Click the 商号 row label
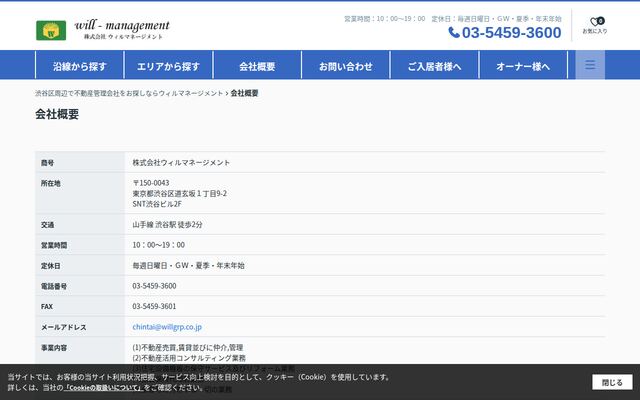The width and height of the screenshot is (640, 400). pos(47,163)
